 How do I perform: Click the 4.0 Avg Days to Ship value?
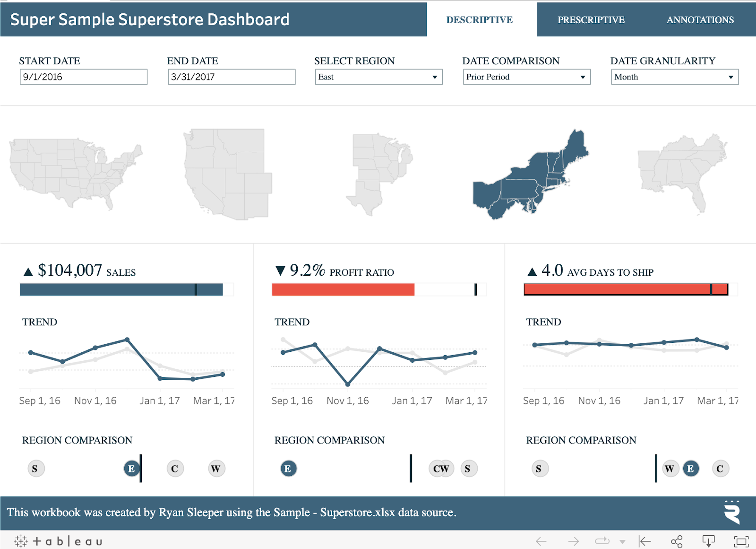[x=552, y=270]
